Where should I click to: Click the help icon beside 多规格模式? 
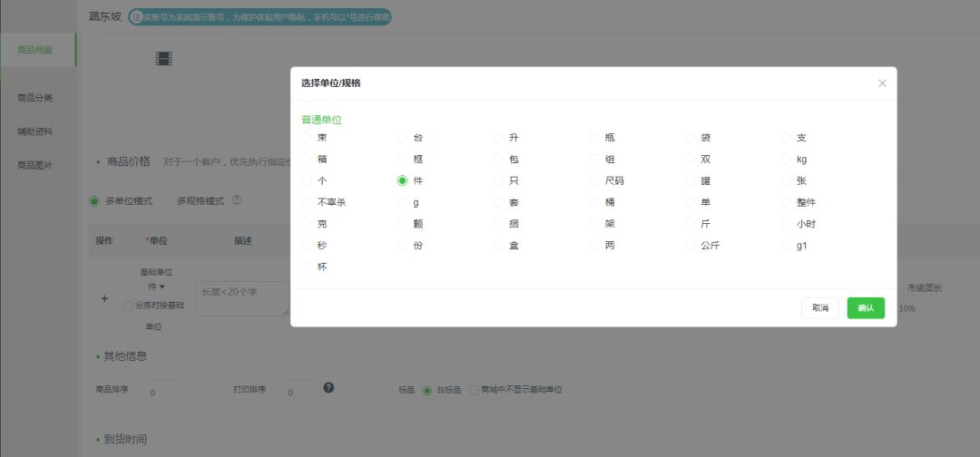pyautogui.click(x=236, y=200)
